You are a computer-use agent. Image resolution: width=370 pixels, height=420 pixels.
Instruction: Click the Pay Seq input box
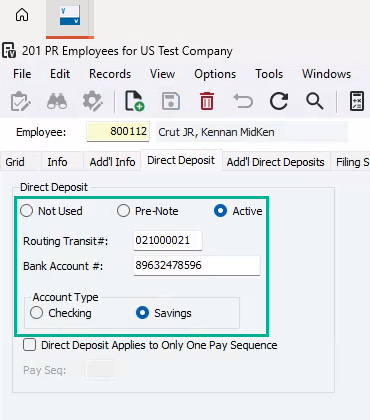click(x=101, y=369)
